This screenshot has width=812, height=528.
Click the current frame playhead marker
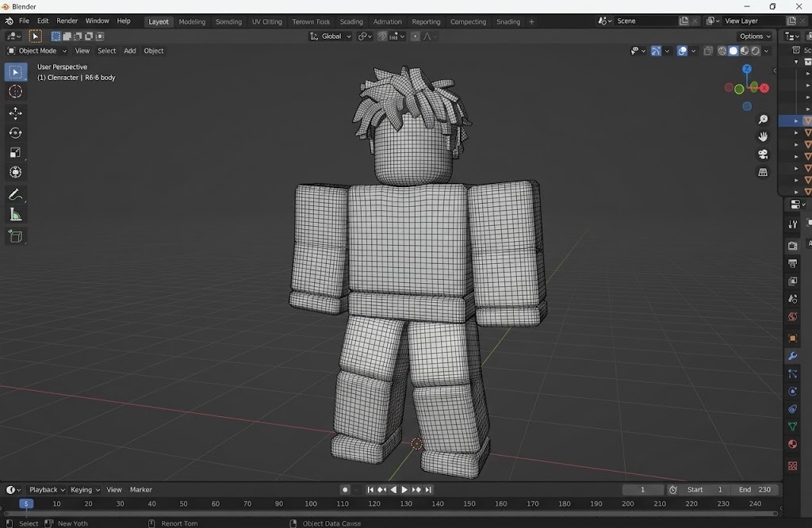[x=26, y=503]
